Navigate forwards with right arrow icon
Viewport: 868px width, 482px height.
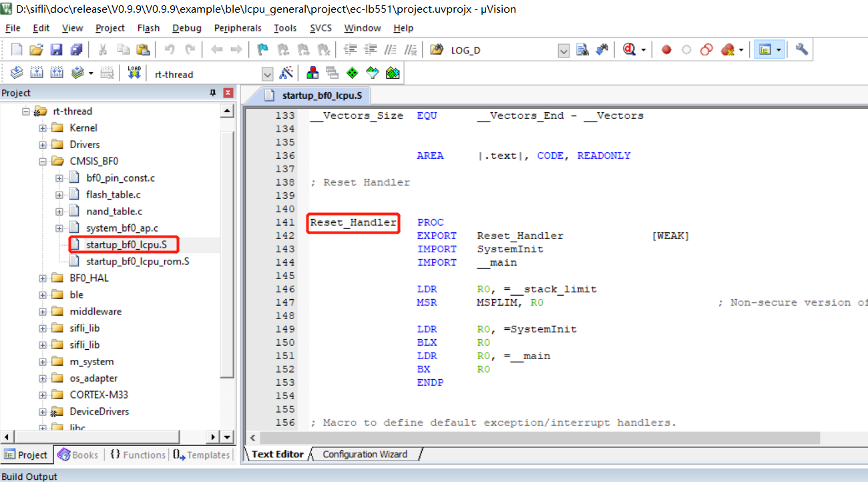[x=236, y=50]
